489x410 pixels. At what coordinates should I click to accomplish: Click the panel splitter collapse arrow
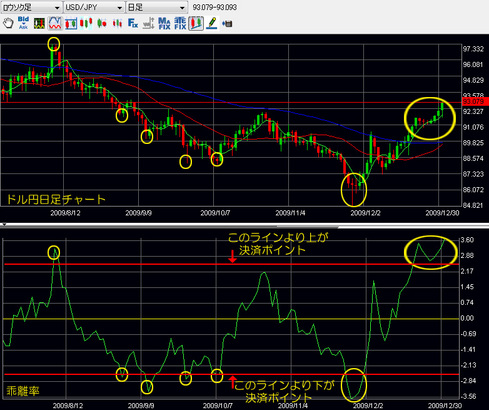tap(4, 224)
